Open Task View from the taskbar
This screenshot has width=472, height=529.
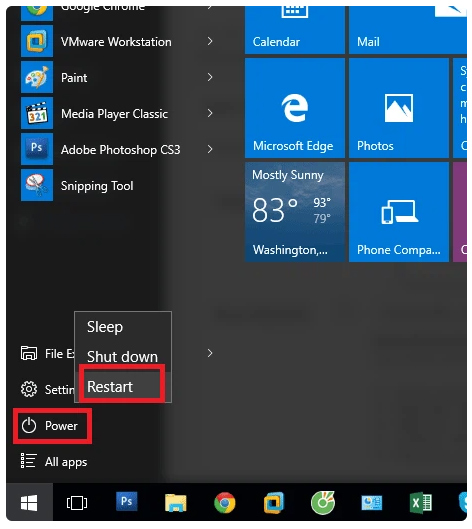[77, 503]
